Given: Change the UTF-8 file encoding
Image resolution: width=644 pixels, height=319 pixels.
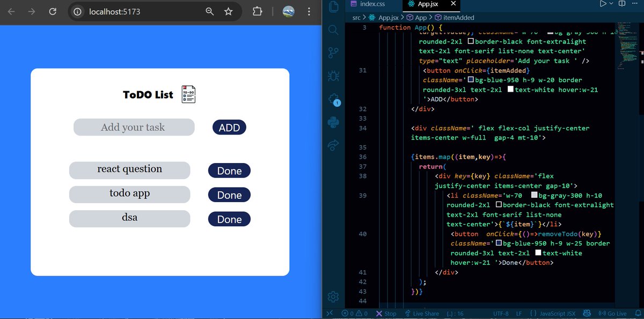Looking at the screenshot, I should (501, 314).
